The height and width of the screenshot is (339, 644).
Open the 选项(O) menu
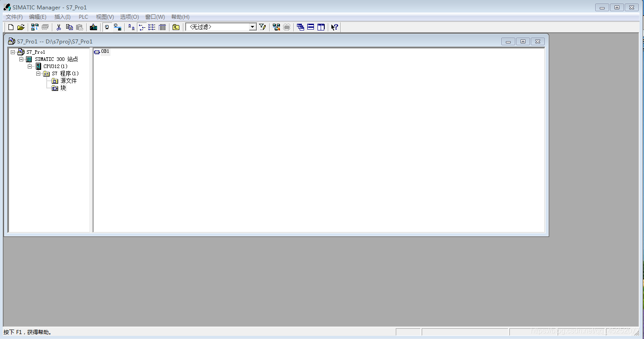[x=130, y=17]
